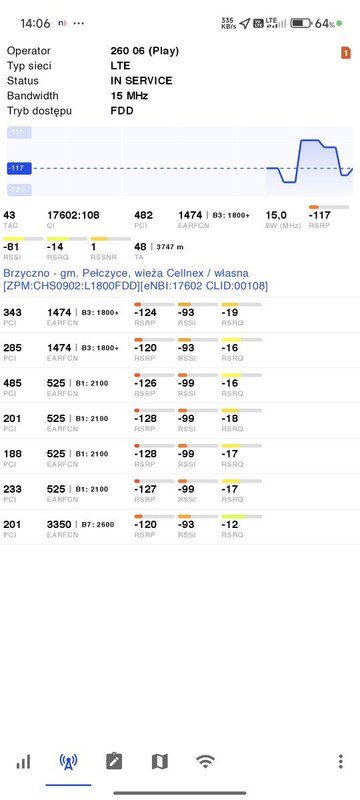The height and width of the screenshot is (800, 360).
Task: Tap RSRP -124 of PCI 343 row
Action: point(145,312)
